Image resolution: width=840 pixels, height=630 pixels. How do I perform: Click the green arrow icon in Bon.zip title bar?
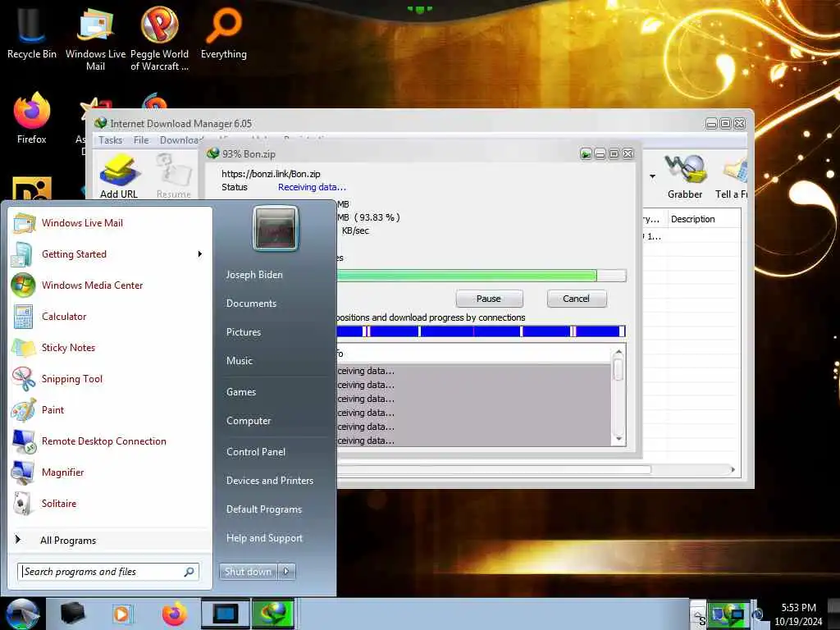pyautogui.click(x=586, y=154)
